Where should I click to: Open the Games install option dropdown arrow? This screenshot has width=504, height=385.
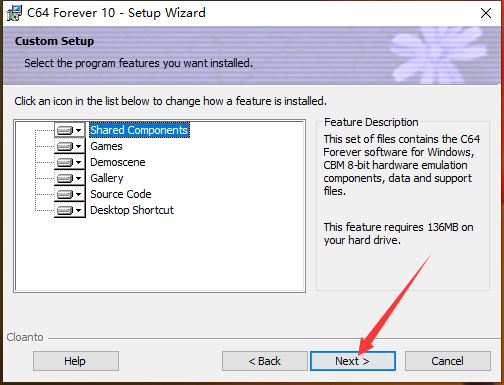pyautogui.click(x=79, y=146)
